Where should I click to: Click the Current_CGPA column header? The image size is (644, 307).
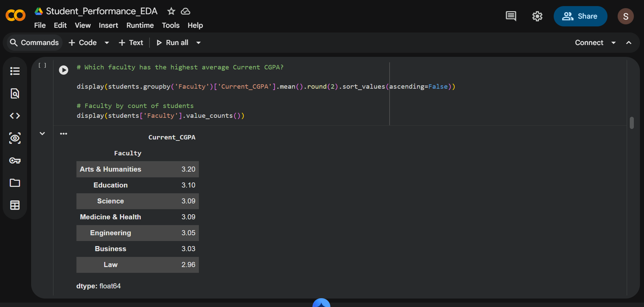[x=172, y=137]
